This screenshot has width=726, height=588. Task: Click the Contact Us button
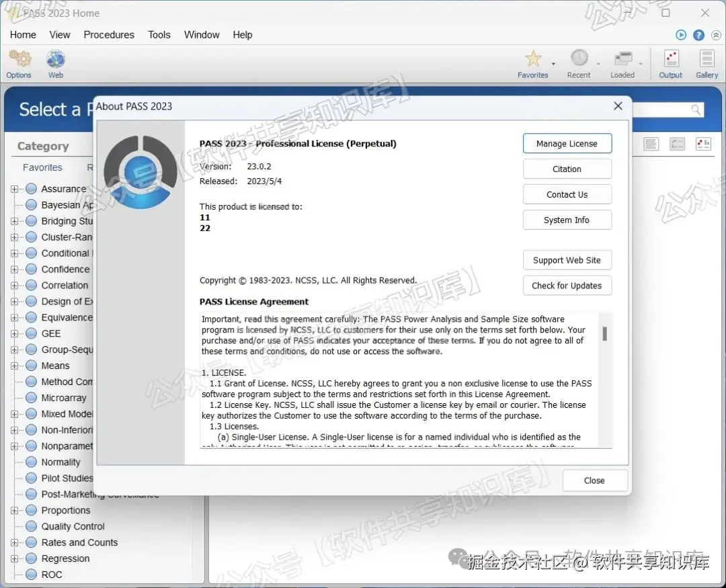[x=567, y=194]
